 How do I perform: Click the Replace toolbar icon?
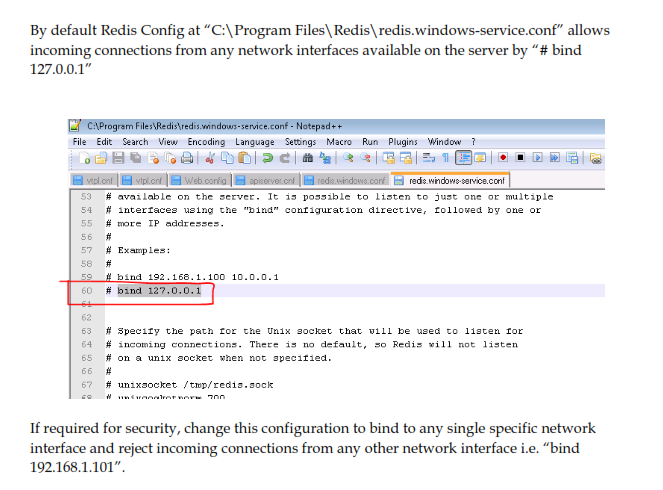pos(325,158)
